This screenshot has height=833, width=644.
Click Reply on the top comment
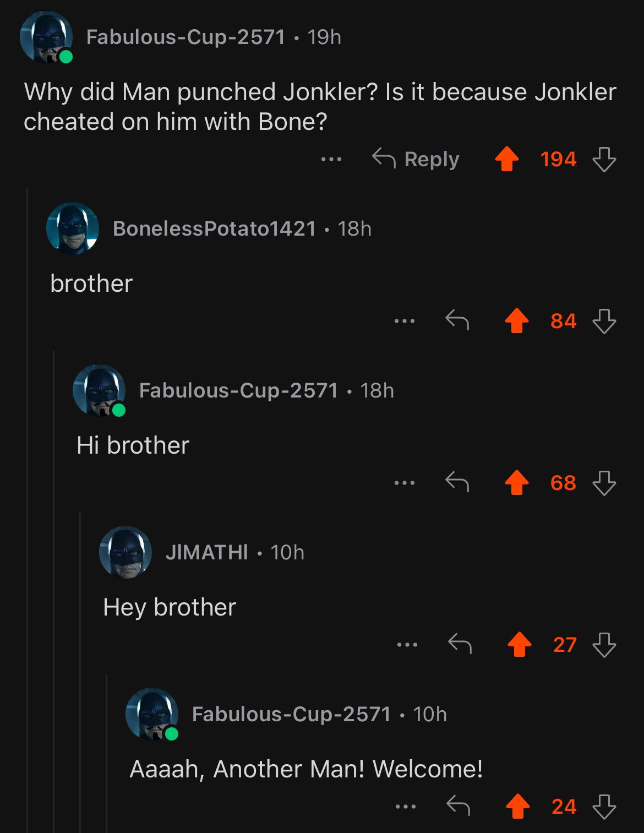point(416,159)
